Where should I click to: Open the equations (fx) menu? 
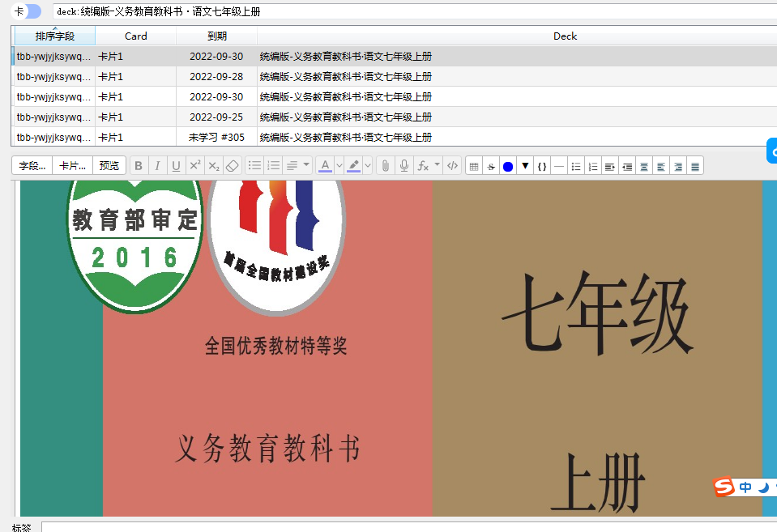(428, 166)
